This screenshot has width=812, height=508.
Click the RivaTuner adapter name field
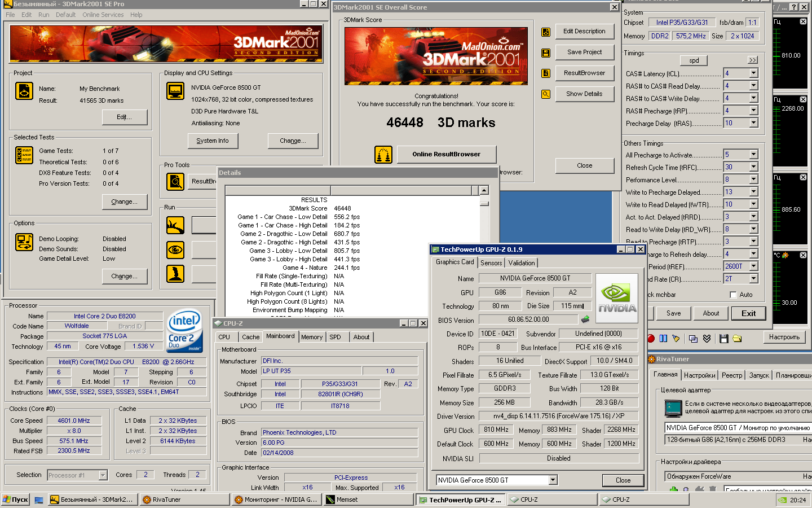pos(738,428)
